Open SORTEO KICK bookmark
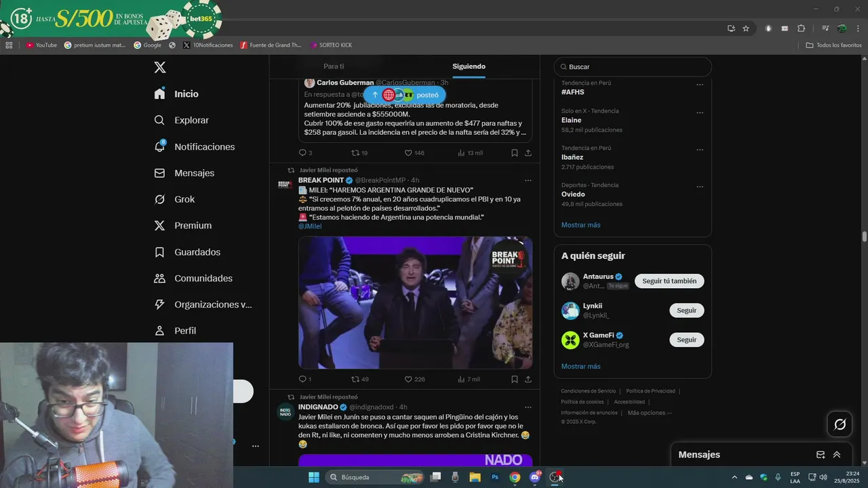This screenshot has width=868, height=488. pyautogui.click(x=331, y=45)
